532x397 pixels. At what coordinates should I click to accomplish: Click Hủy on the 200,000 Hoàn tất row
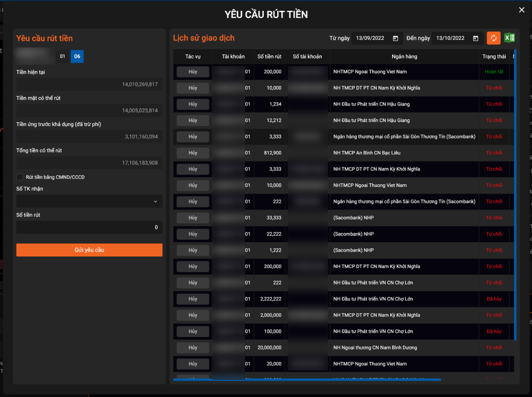(x=193, y=72)
